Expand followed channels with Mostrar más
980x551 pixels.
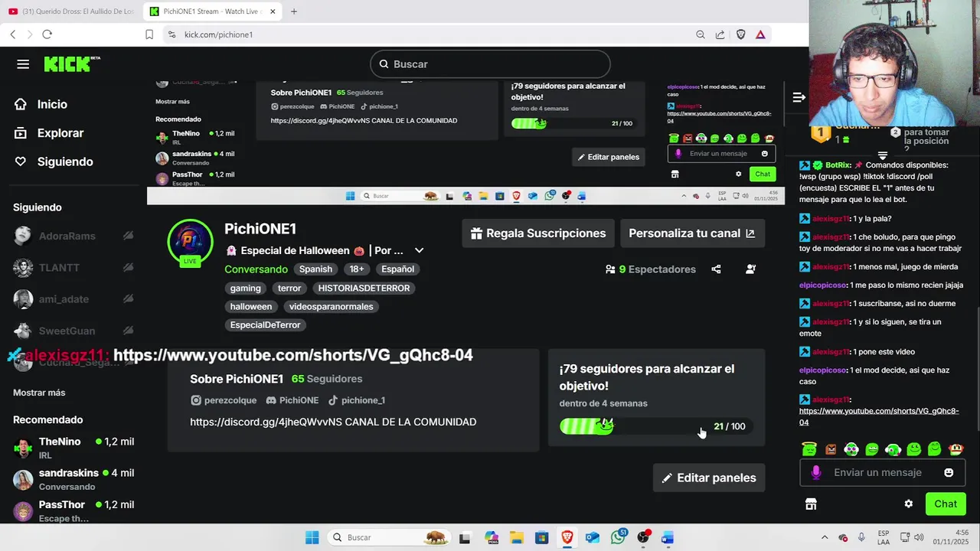click(x=39, y=393)
